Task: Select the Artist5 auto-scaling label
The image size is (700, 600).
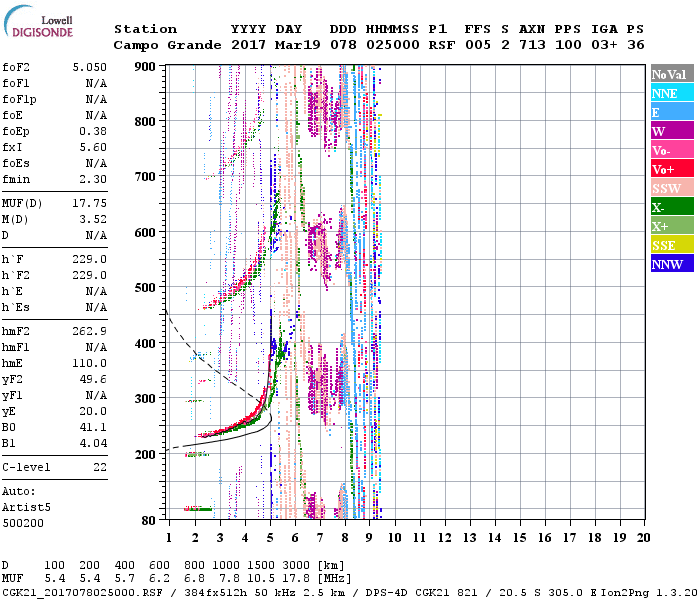Action: pos(24,507)
